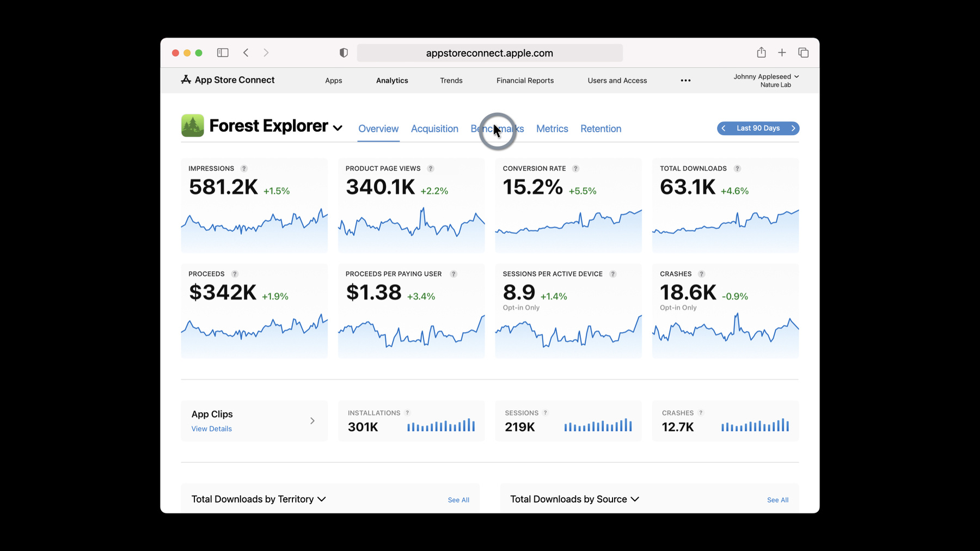This screenshot has height=551, width=980.
Task: Go to next date range arrow
Action: [x=793, y=128]
